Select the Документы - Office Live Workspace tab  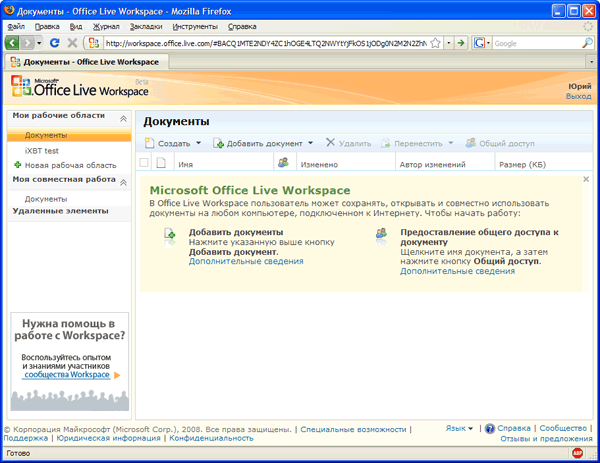coord(86,62)
